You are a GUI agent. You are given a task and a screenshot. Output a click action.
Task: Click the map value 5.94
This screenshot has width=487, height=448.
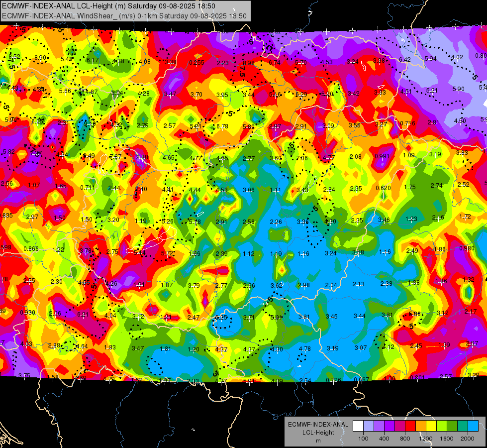(431, 58)
